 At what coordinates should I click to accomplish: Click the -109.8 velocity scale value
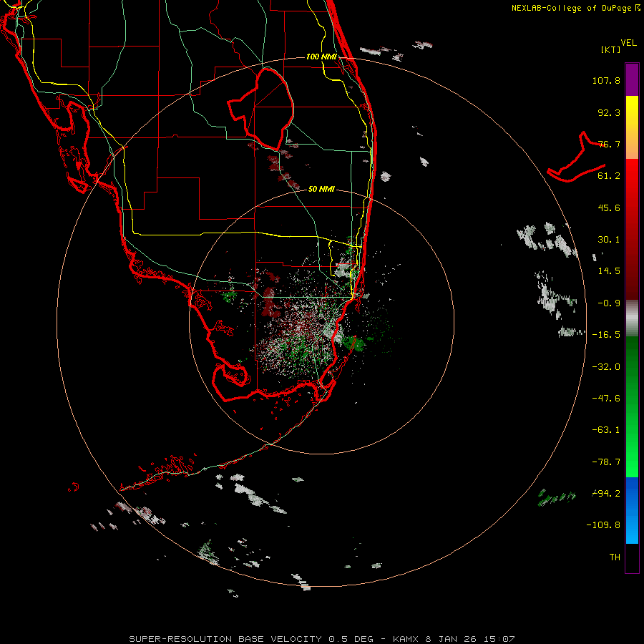(604, 525)
